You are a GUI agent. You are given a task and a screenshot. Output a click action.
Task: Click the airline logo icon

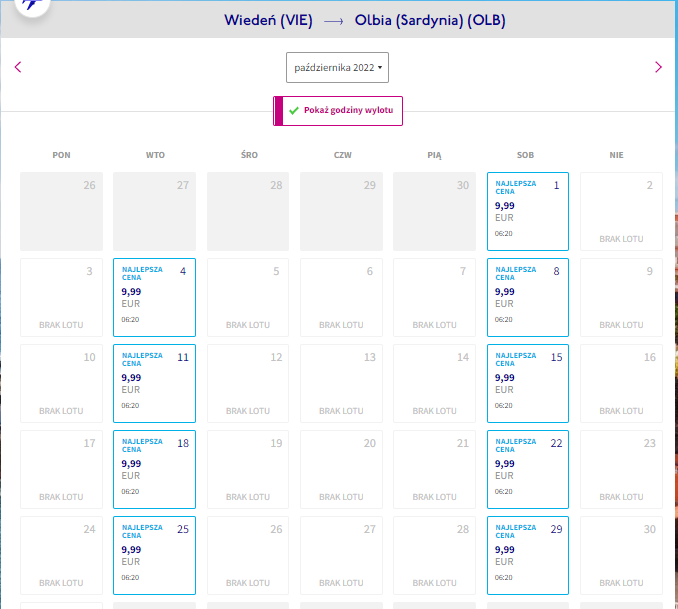point(32,5)
